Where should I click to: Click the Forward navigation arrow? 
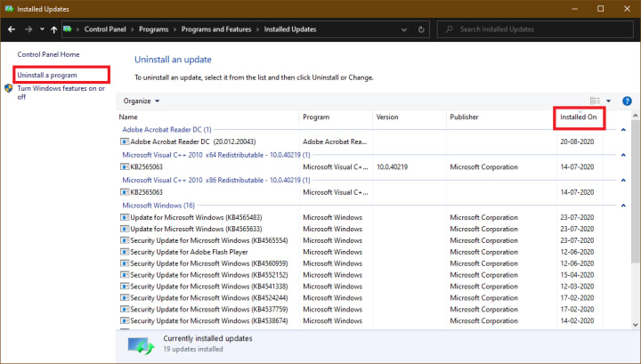coord(28,29)
